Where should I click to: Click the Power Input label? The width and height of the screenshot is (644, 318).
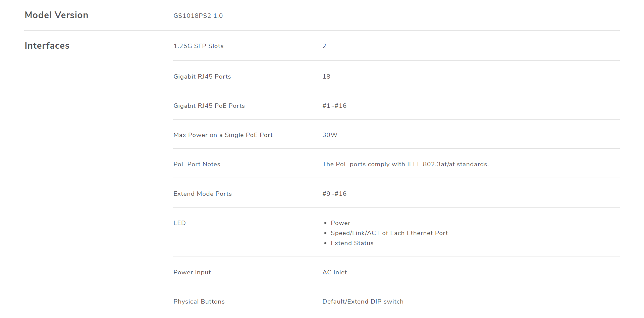coord(192,272)
